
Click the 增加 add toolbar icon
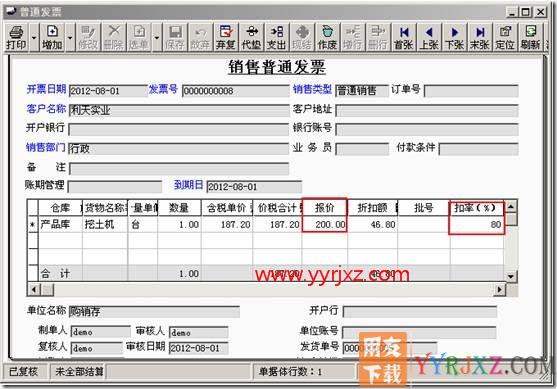52,38
